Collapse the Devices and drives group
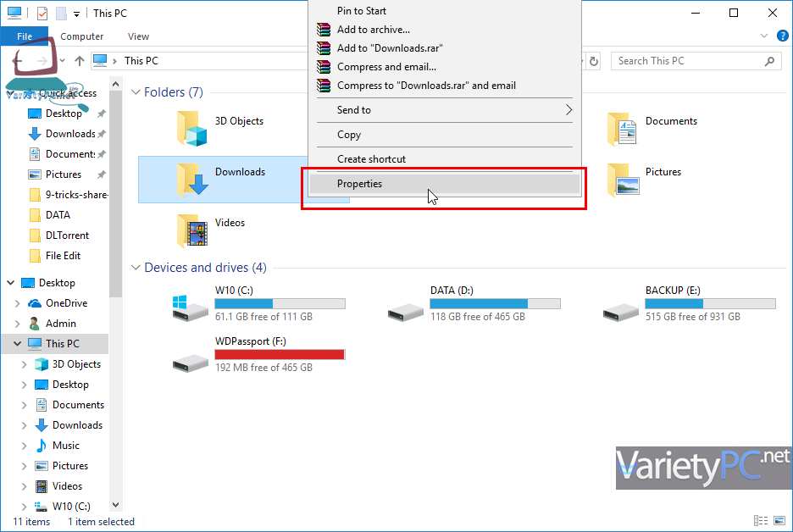The image size is (793, 532). coord(136,268)
